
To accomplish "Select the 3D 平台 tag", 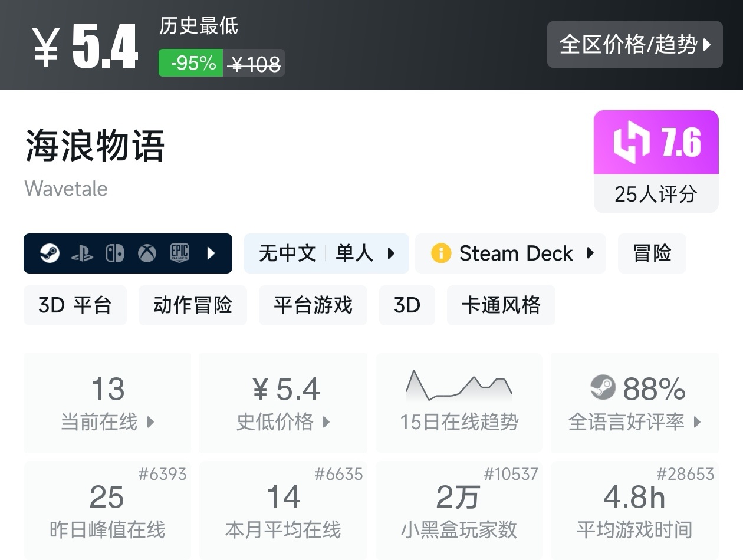I will click(75, 305).
